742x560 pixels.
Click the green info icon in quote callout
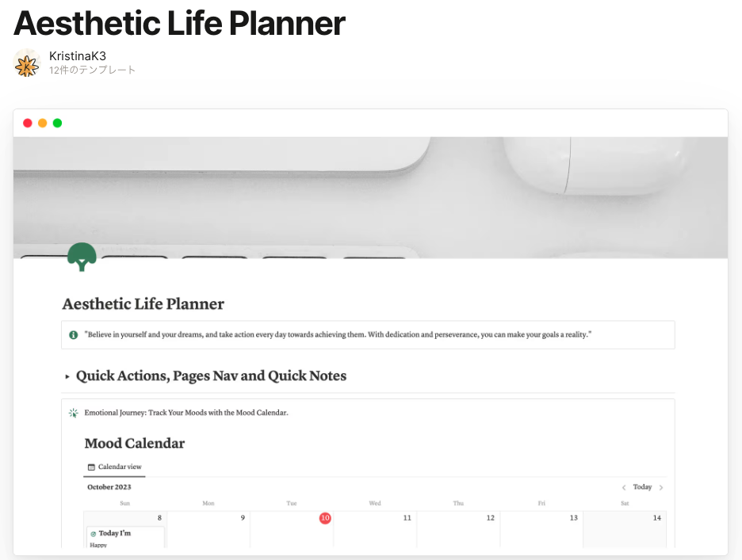tap(74, 335)
